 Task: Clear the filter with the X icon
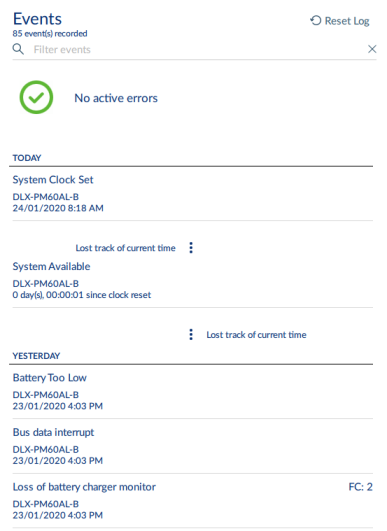[x=372, y=49]
